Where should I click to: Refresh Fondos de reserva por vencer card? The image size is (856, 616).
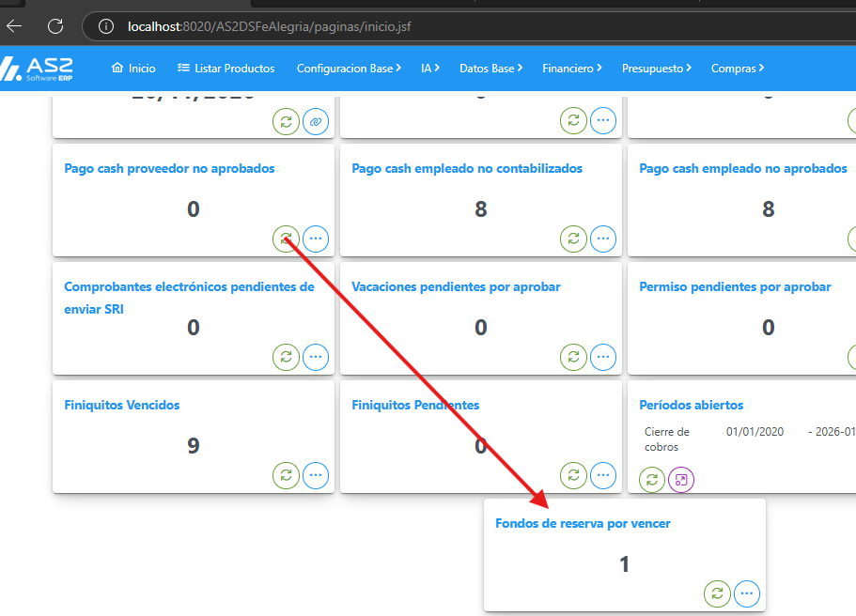pos(717,593)
